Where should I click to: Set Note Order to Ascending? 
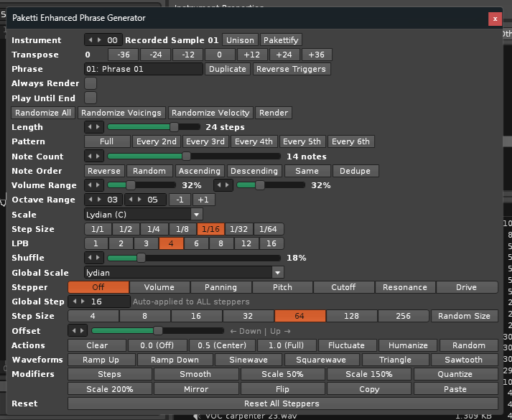coord(200,171)
